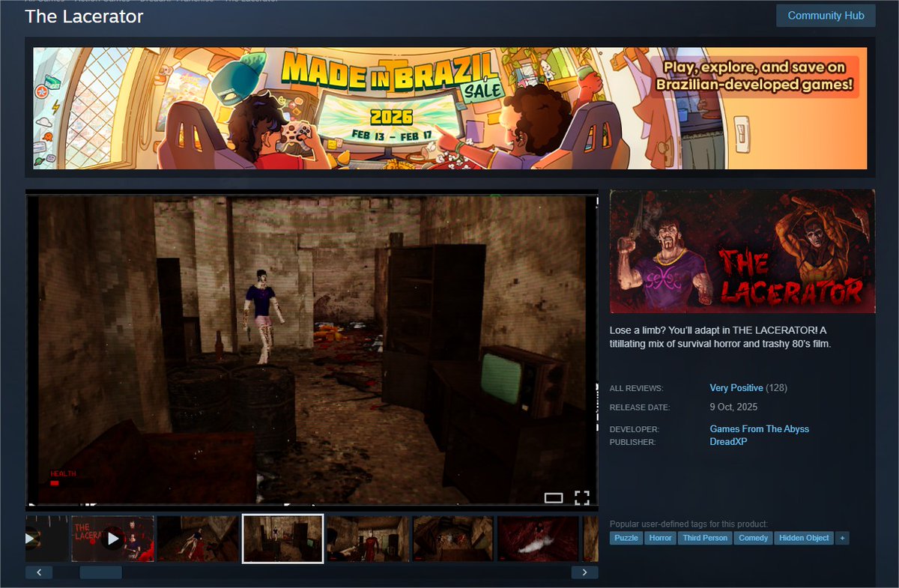
Task: Select the Hidden Object tag
Action: 805,538
